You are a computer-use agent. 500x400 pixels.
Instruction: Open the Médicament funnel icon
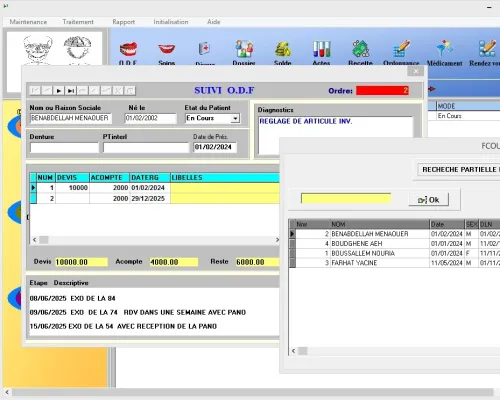(444, 49)
